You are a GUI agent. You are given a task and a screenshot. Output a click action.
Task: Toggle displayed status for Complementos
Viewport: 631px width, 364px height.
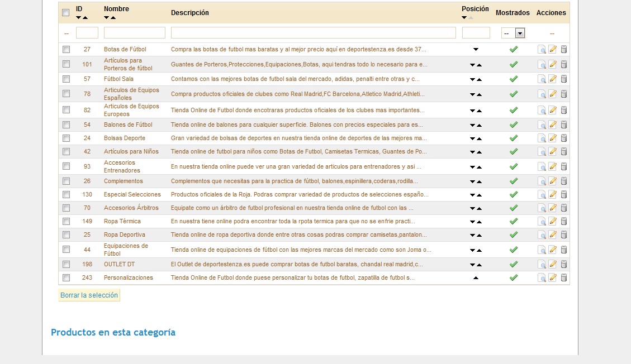514,181
